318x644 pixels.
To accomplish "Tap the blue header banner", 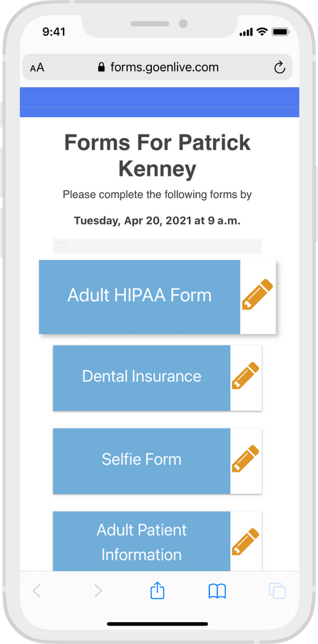I will (159, 102).
